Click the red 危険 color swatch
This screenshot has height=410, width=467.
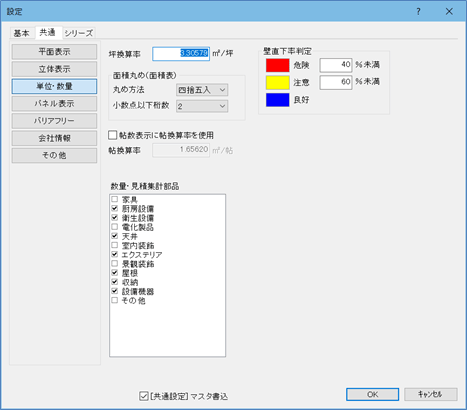(x=278, y=65)
